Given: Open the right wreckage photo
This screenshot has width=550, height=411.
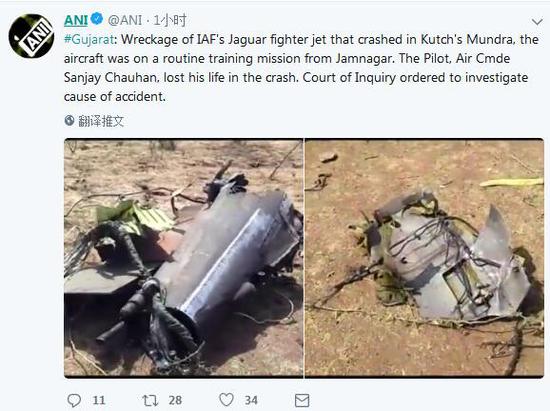Looking at the screenshot, I should click(424, 258).
